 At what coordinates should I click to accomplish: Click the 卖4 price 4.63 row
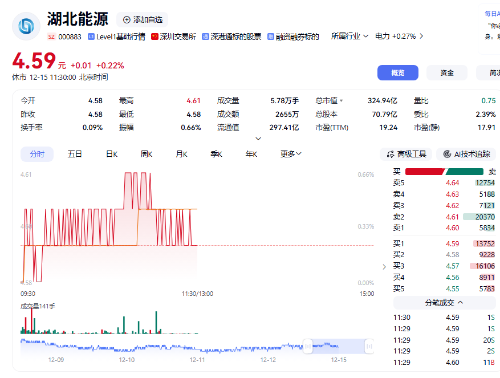coord(444,194)
